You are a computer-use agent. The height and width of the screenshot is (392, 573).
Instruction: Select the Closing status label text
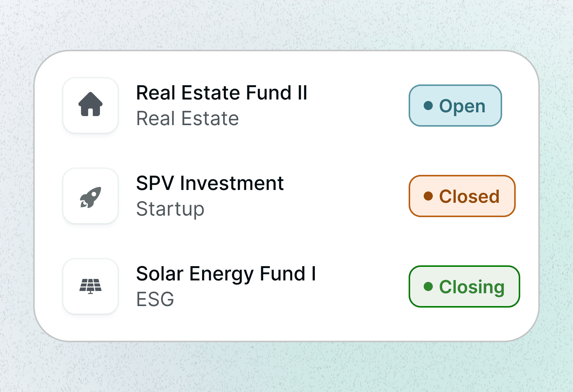[x=472, y=287]
